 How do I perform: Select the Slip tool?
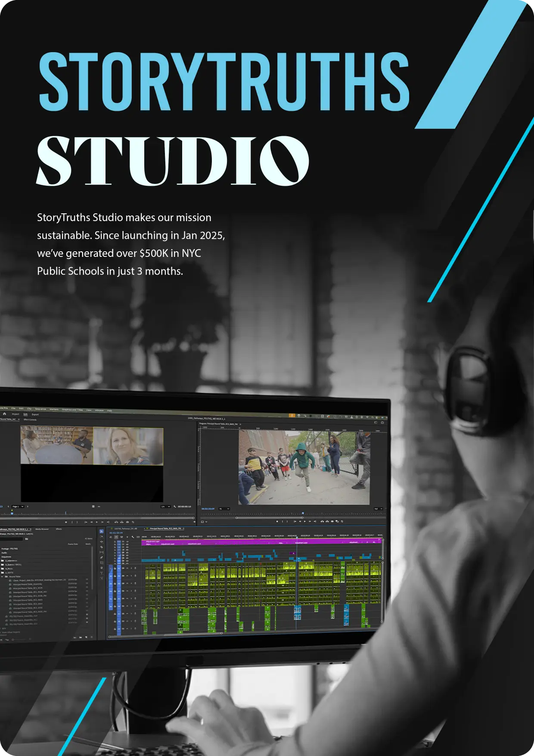click(102, 552)
